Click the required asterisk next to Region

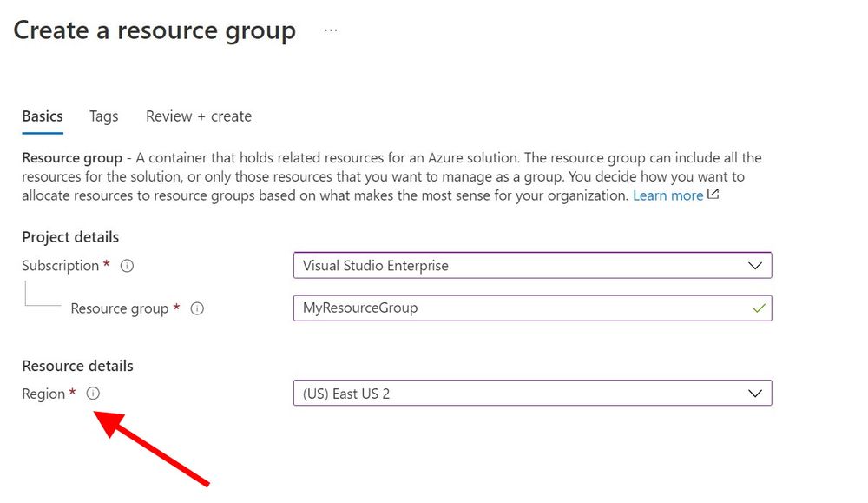pos(72,393)
